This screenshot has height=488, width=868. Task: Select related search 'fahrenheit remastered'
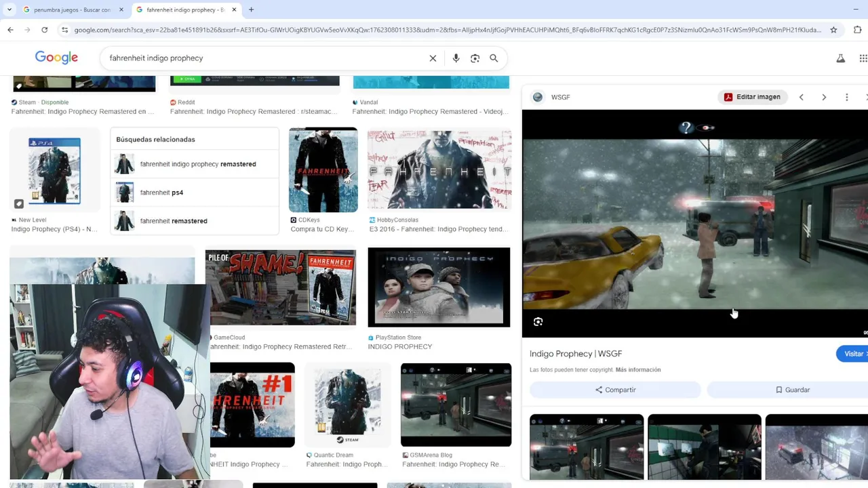[195, 221]
